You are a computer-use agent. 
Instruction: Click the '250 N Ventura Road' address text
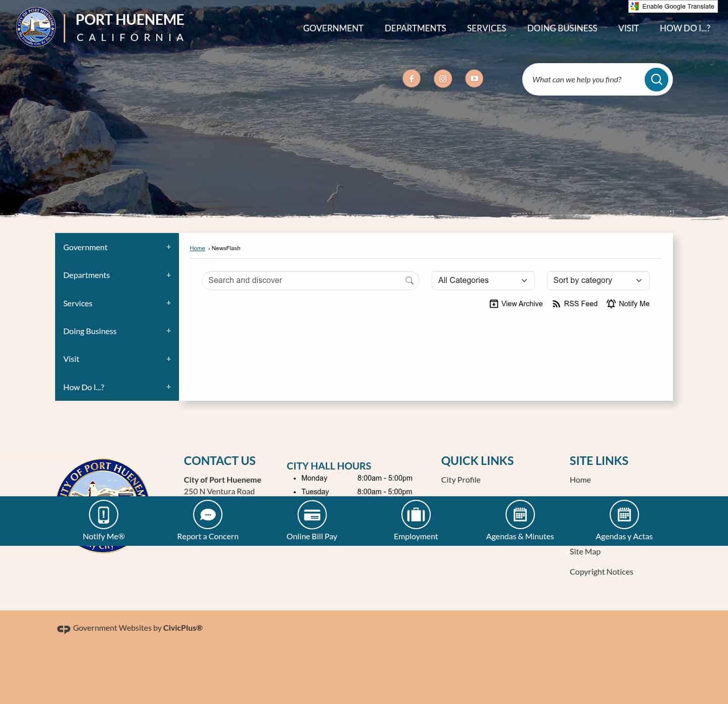tap(219, 491)
